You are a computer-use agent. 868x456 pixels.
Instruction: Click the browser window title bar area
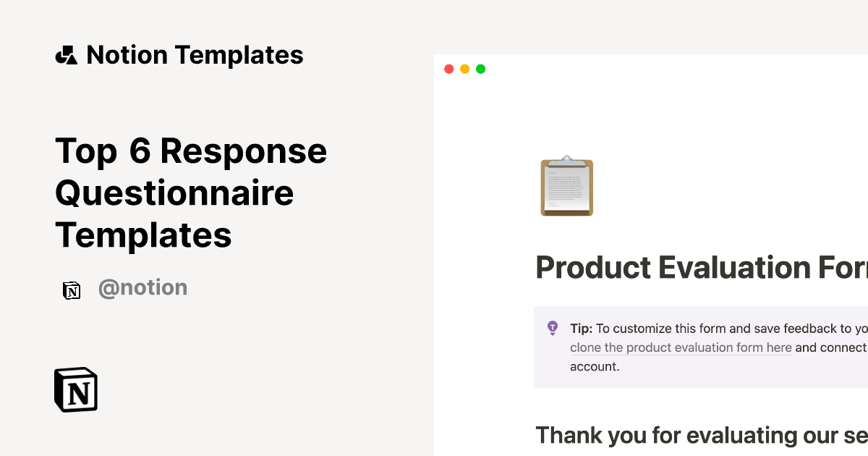click(650, 68)
